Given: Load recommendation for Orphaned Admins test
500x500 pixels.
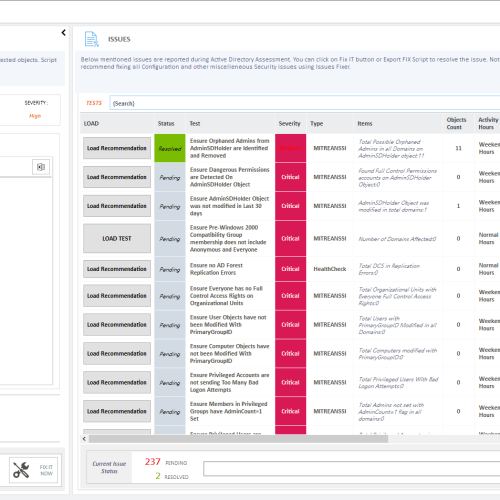Looking at the screenshot, I should (x=117, y=148).
